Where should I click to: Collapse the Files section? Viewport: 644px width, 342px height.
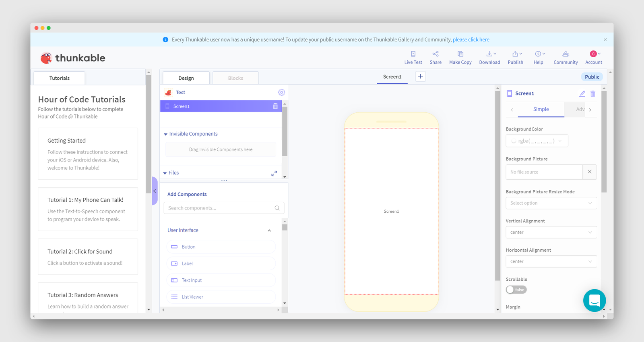point(165,173)
